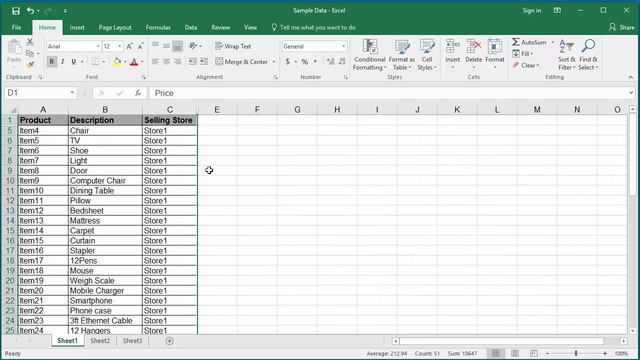Toggle top vertical alignment
Viewport: 640px width, 360px height.
pos(155,46)
